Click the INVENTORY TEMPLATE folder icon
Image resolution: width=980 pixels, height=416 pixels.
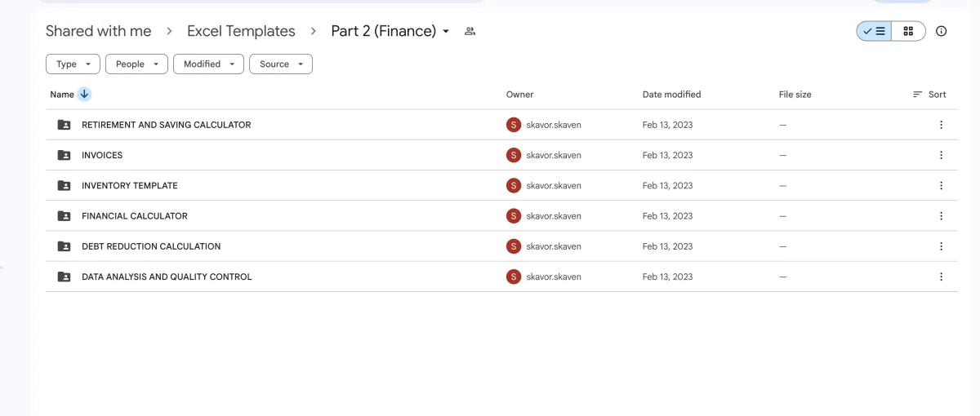64,186
